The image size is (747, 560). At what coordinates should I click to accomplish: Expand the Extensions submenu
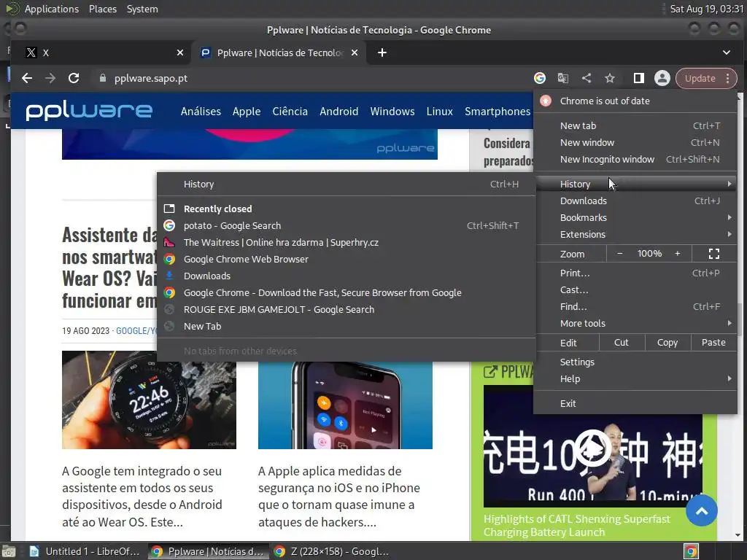pos(635,234)
